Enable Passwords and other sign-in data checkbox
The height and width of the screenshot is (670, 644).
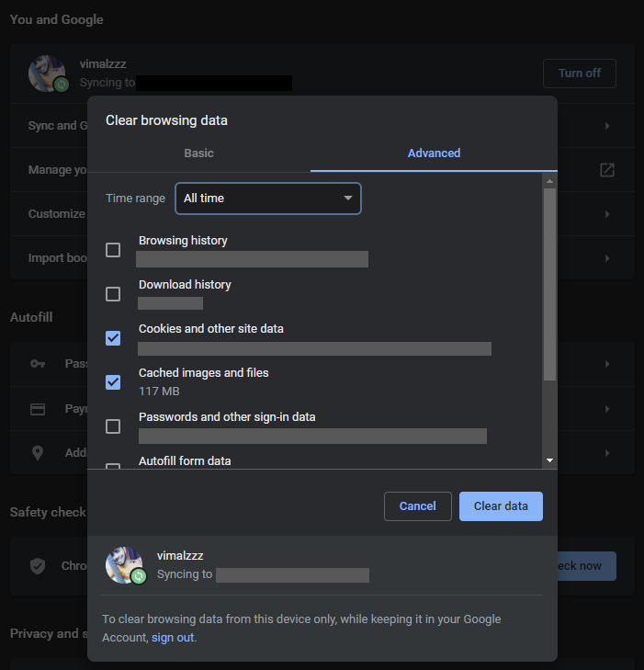tap(113, 426)
